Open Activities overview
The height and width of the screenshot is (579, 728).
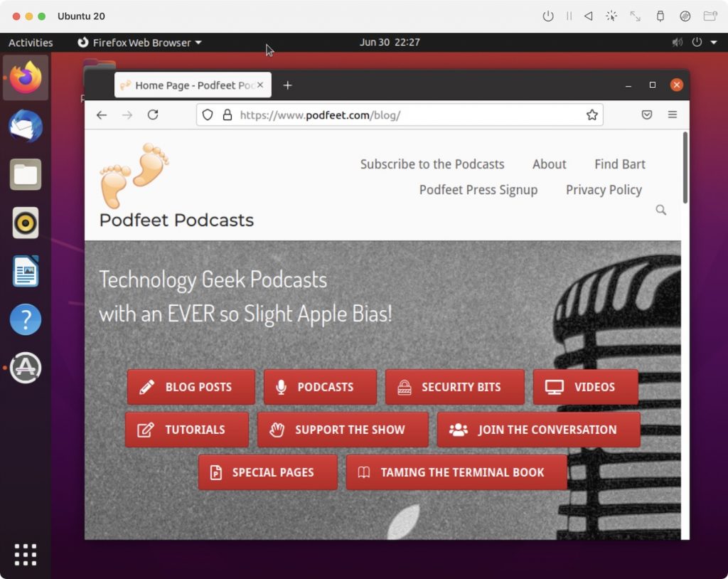pos(31,43)
